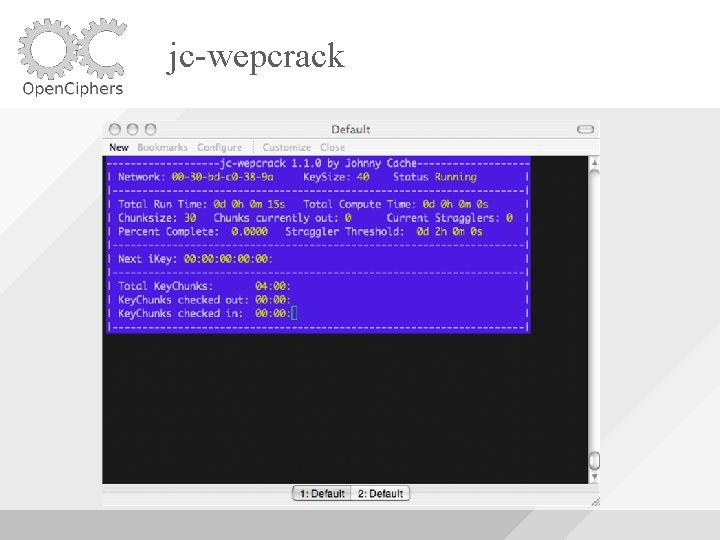Click the OpenCiphers gear logo
The image size is (720, 540).
point(72,56)
